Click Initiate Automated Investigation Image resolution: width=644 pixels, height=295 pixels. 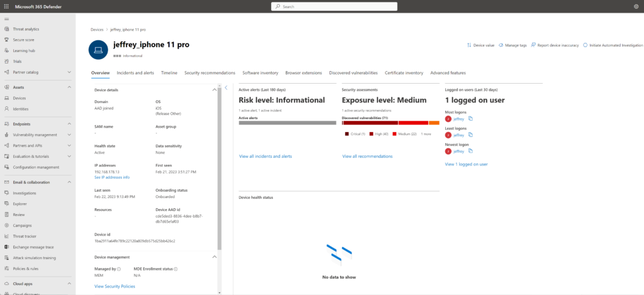(x=613, y=46)
